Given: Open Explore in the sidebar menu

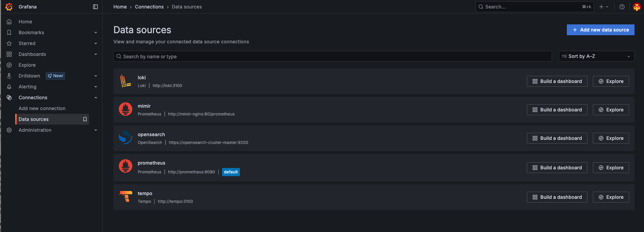Looking at the screenshot, I should click(x=27, y=65).
